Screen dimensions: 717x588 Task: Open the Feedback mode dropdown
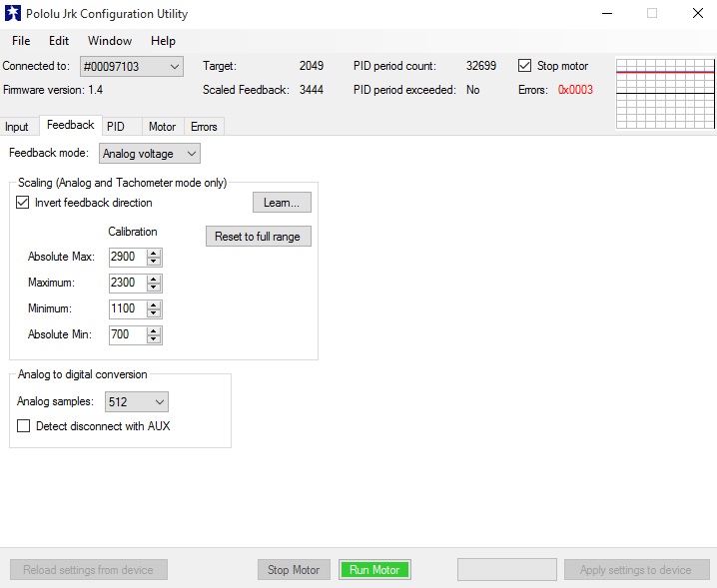pyautogui.click(x=150, y=154)
